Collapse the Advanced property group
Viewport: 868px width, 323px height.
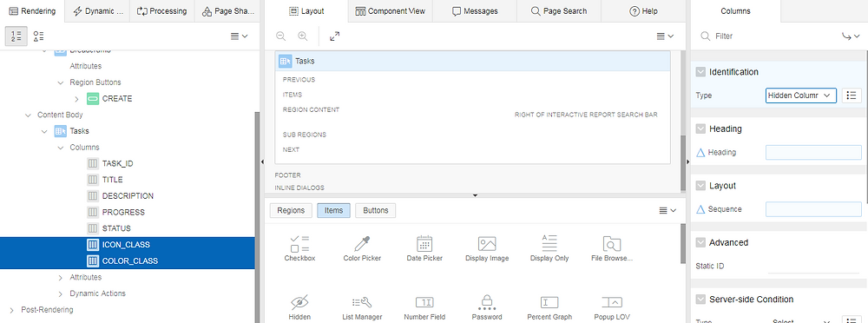[x=700, y=242]
